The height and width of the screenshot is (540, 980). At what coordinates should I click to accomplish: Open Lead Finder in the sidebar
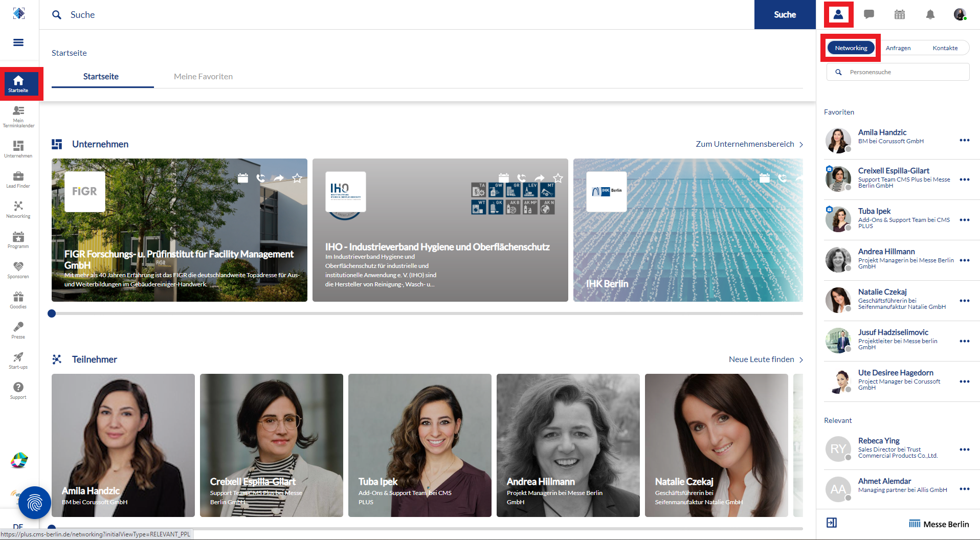tap(18, 179)
